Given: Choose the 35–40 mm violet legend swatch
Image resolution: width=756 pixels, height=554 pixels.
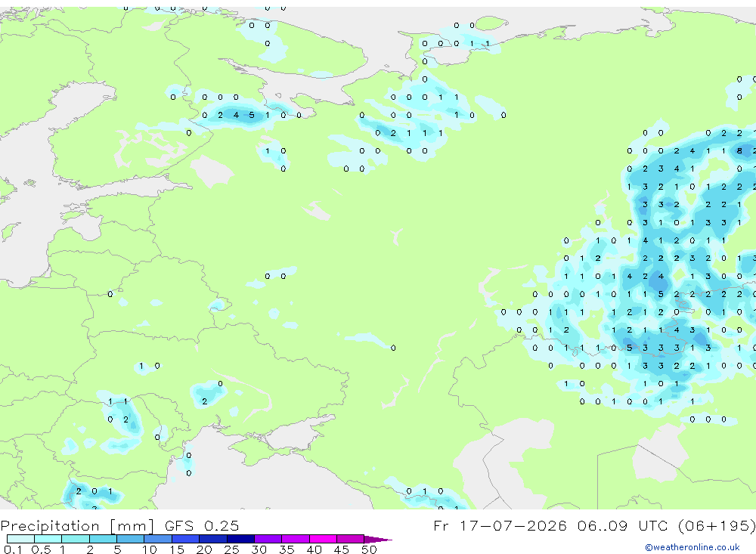Looking at the screenshot, I should click(296, 539).
